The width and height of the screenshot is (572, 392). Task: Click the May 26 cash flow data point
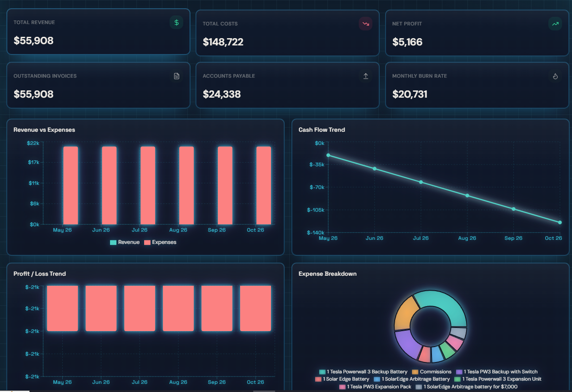(328, 155)
